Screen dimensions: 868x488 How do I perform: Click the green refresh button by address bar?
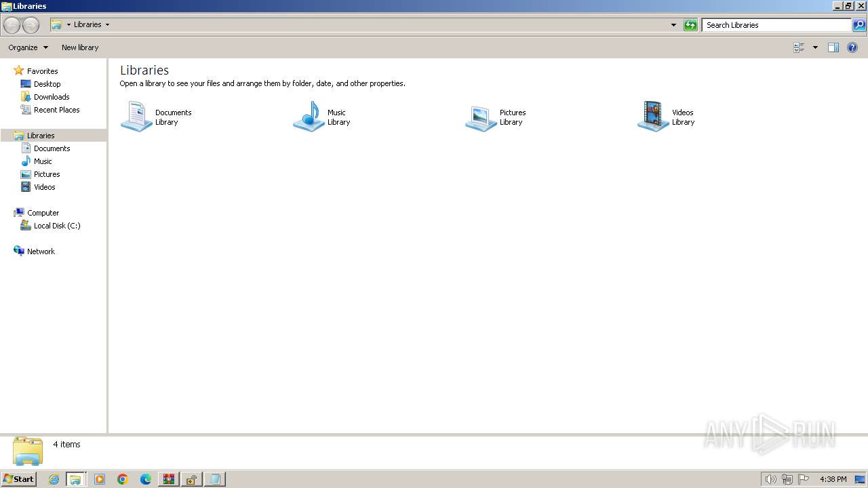(690, 25)
